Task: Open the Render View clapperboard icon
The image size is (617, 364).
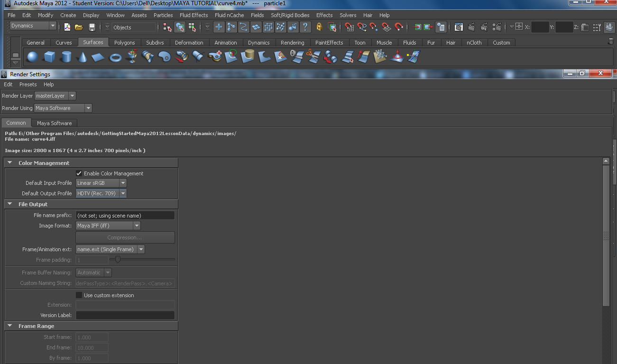Action: [459, 27]
